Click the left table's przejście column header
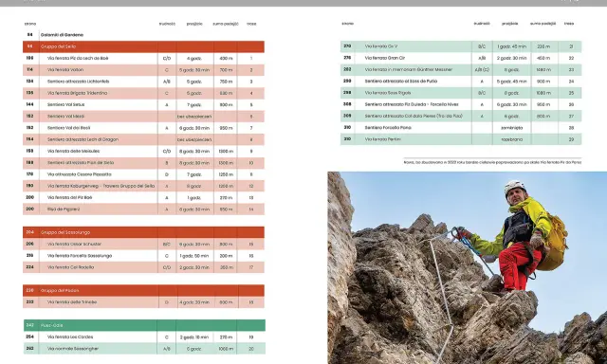 coord(194,24)
